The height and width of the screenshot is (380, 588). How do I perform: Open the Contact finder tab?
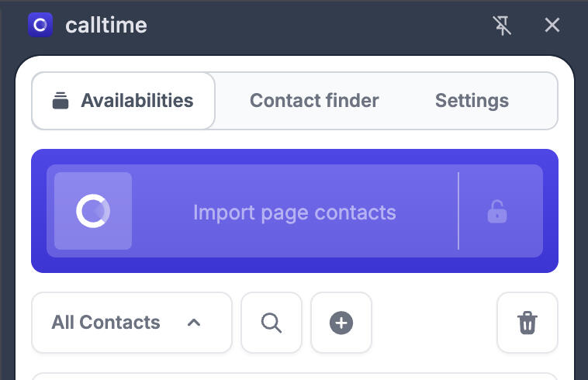click(x=314, y=101)
